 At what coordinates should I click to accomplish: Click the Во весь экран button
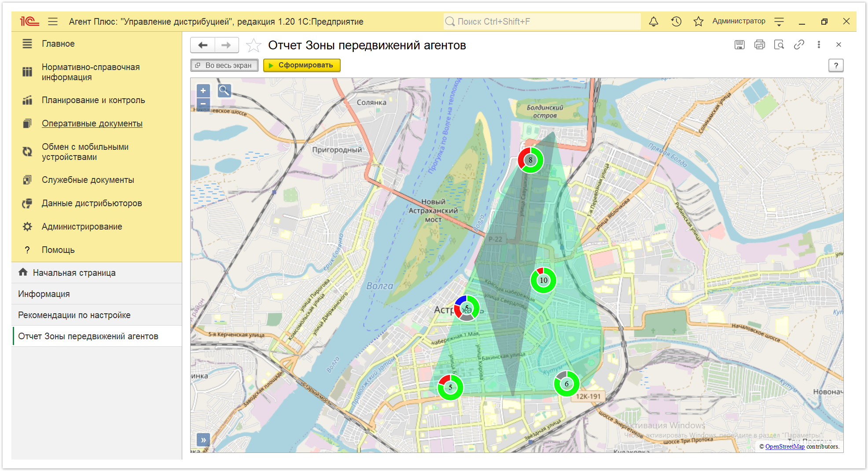pyautogui.click(x=224, y=65)
